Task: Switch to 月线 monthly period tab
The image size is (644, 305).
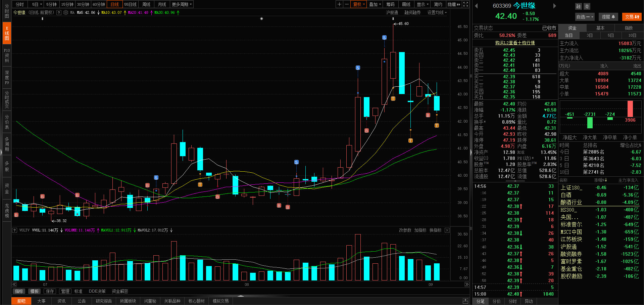Action: tap(162, 4)
